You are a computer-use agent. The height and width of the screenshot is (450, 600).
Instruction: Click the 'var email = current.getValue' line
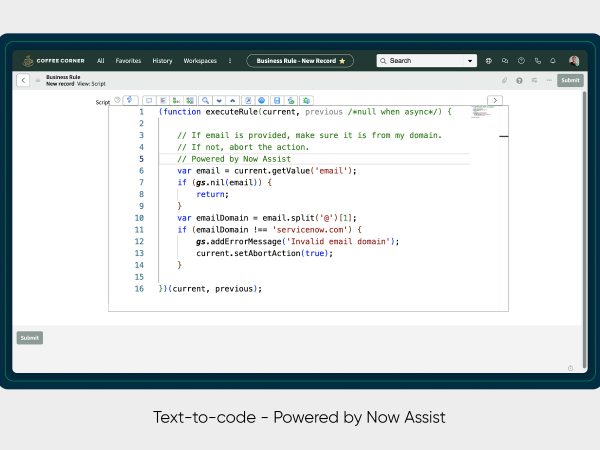pyautogui.click(x=267, y=171)
